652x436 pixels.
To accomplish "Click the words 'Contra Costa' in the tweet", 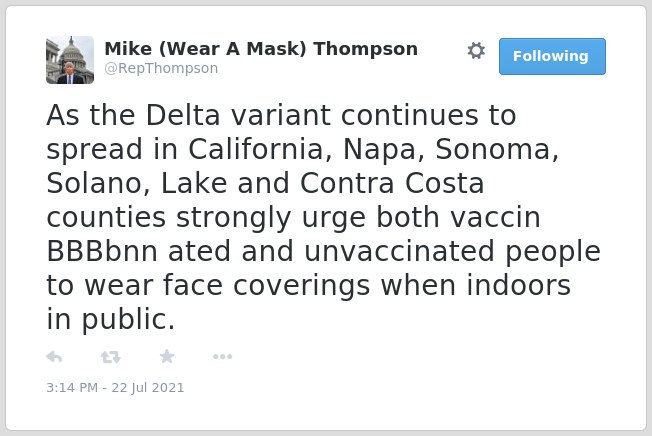I will coord(392,183).
